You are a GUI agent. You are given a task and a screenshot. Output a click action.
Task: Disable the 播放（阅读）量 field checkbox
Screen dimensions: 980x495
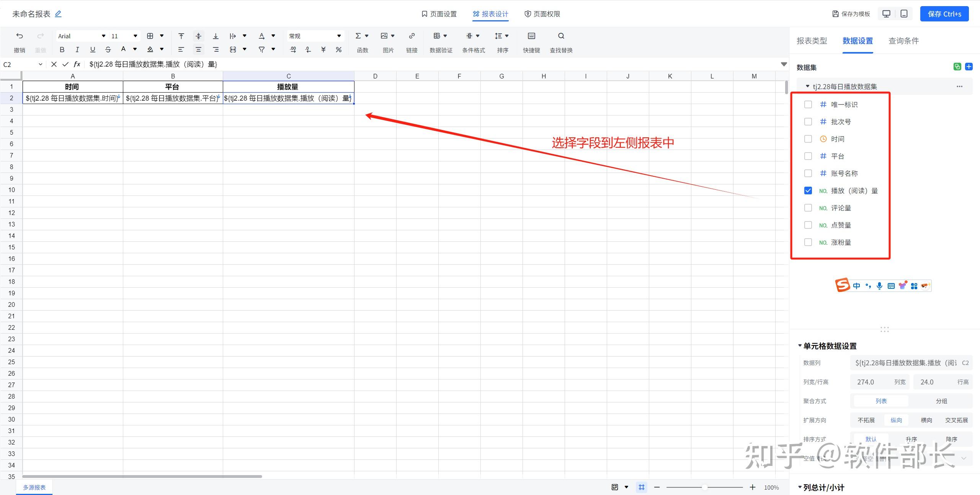tap(808, 191)
